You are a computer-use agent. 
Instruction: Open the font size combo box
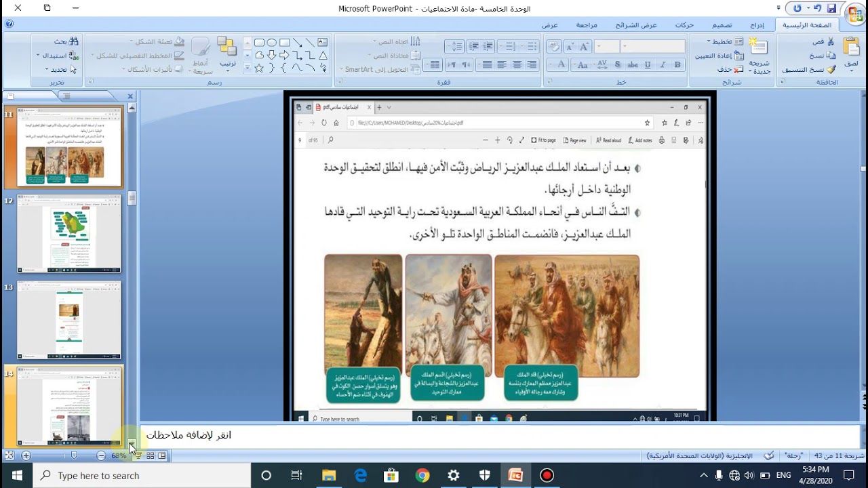click(x=607, y=46)
